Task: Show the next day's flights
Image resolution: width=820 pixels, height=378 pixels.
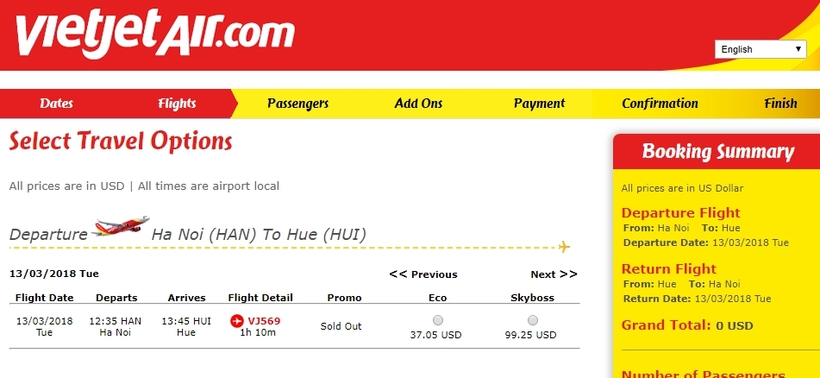Action: [x=554, y=274]
